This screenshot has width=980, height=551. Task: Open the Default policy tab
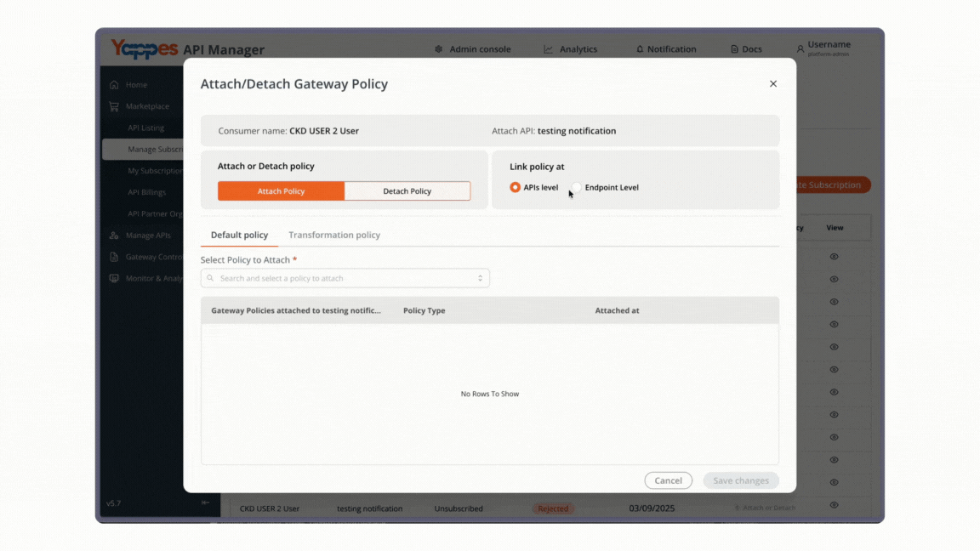click(239, 235)
